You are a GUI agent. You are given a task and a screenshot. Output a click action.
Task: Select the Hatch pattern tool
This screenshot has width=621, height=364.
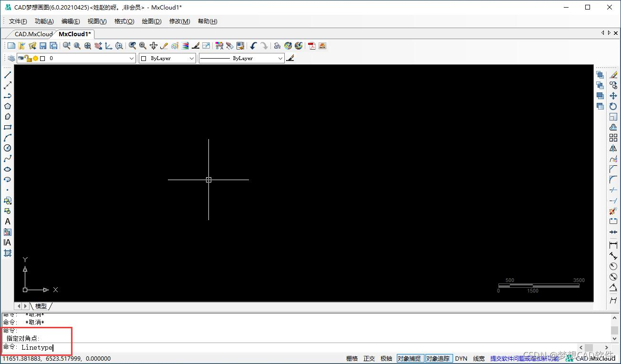(8, 253)
